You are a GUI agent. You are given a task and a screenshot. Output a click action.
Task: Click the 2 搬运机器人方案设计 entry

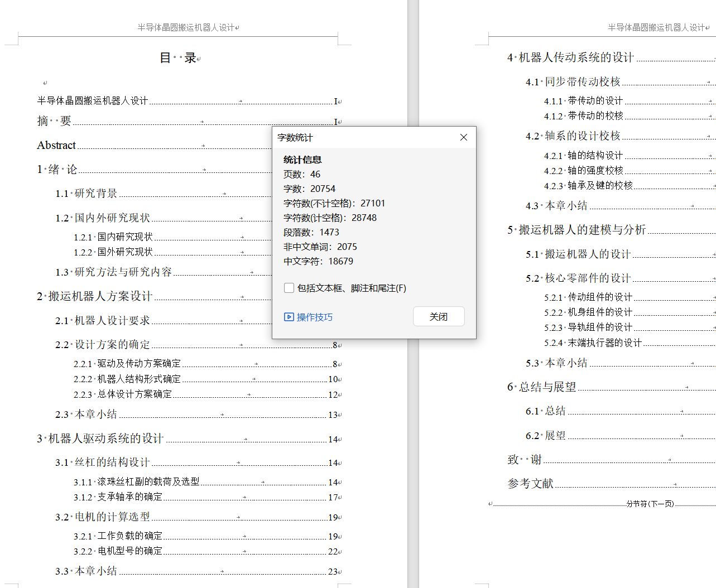point(94,296)
